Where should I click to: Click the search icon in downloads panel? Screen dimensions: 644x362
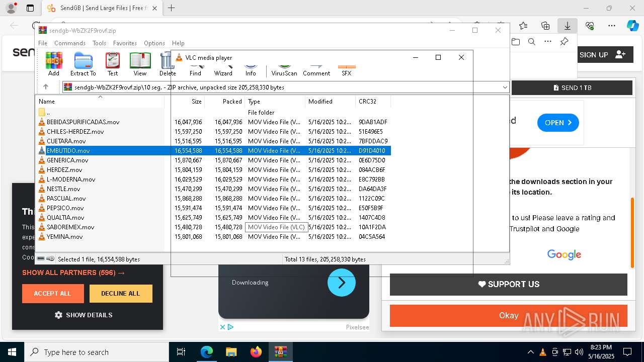click(x=531, y=42)
